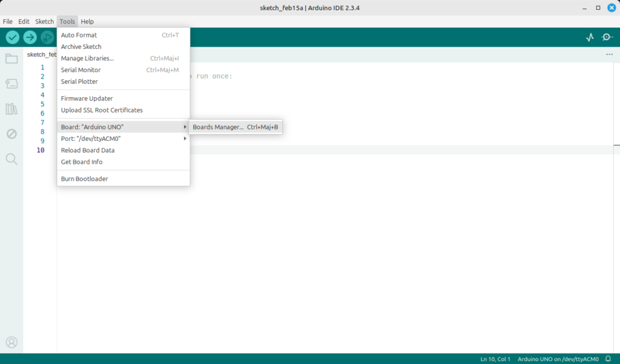Expand the Board: "Arduino UNO" submenu arrow

pos(185,127)
